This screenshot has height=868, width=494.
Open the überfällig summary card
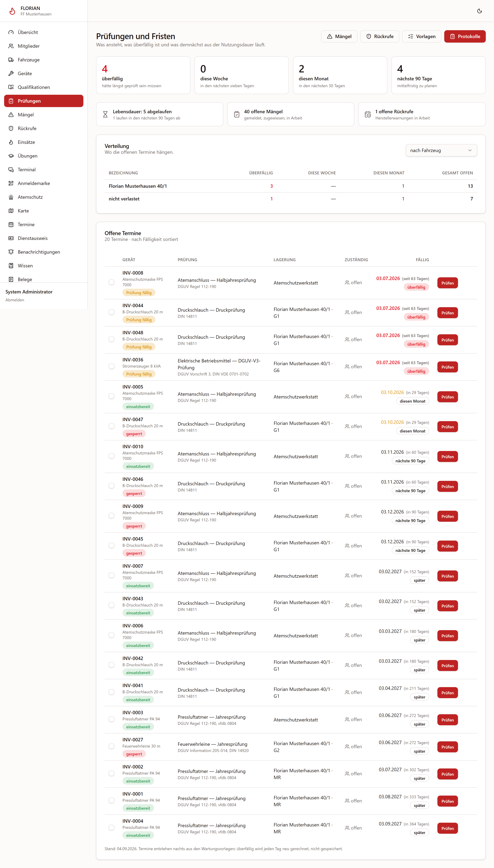143,75
